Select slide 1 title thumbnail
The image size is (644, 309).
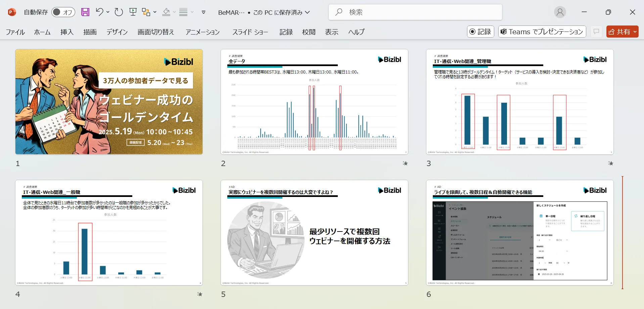coord(109,102)
